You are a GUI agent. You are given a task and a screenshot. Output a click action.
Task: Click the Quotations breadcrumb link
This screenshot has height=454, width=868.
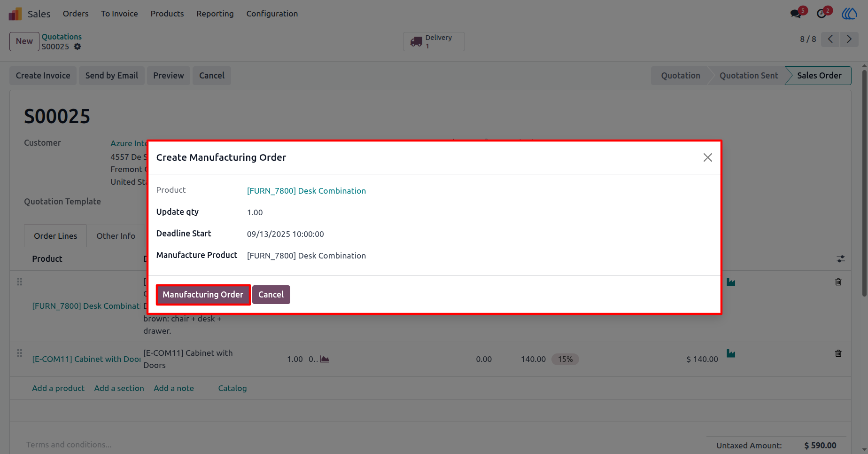[62, 37]
